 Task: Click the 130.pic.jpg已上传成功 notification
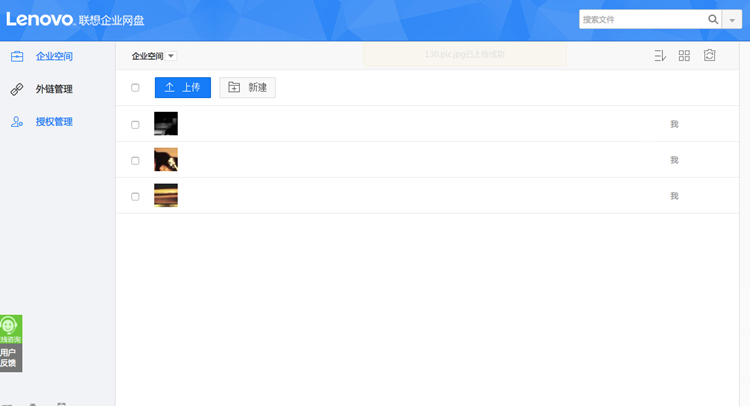(465, 55)
